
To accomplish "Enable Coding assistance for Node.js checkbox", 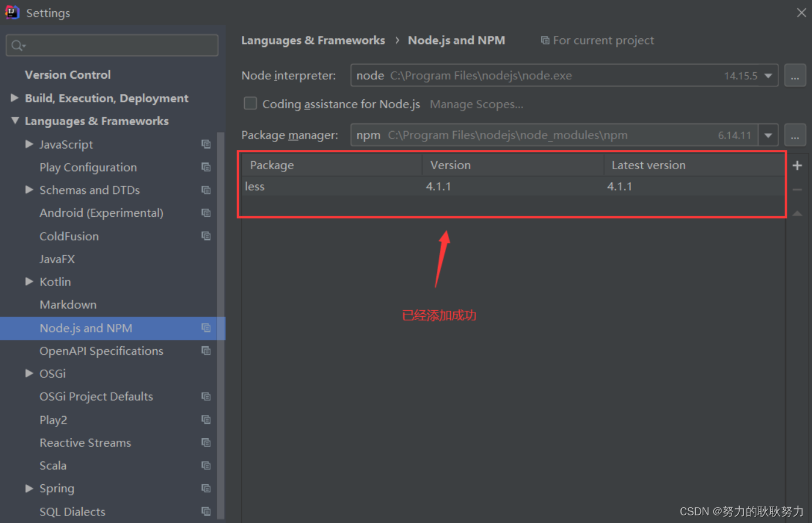I will point(250,103).
